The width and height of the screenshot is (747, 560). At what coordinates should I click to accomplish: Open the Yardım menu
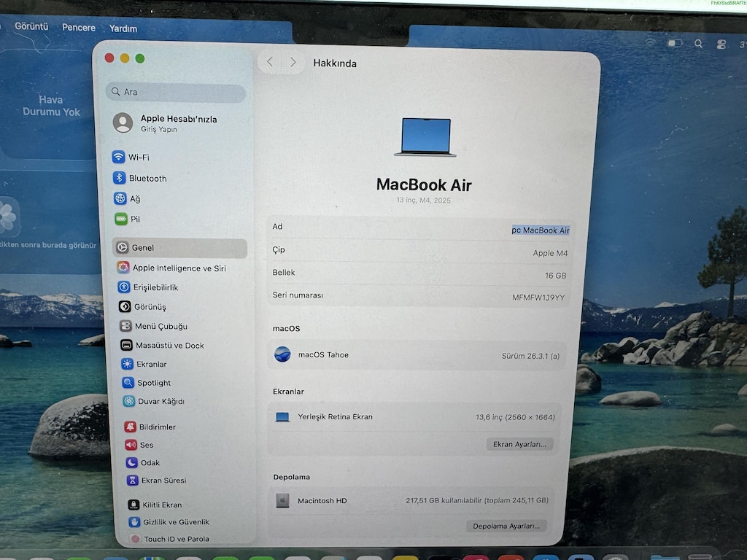(123, 28)
